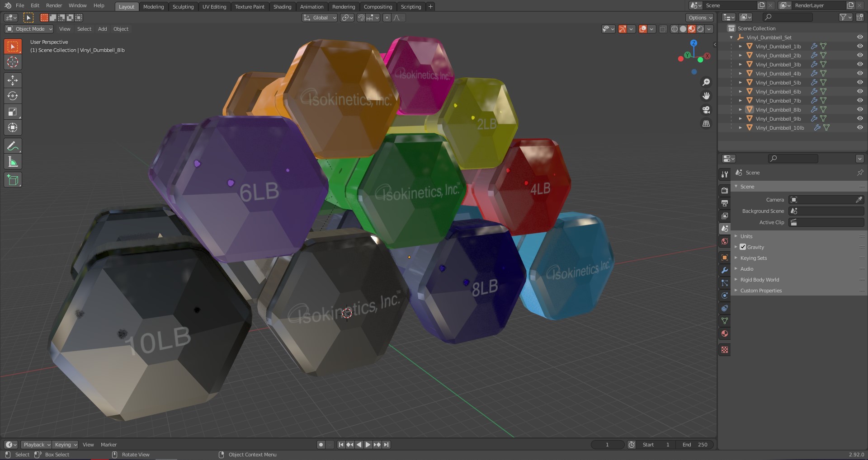Enable snapping magnet toggle

tap(361, 18)
